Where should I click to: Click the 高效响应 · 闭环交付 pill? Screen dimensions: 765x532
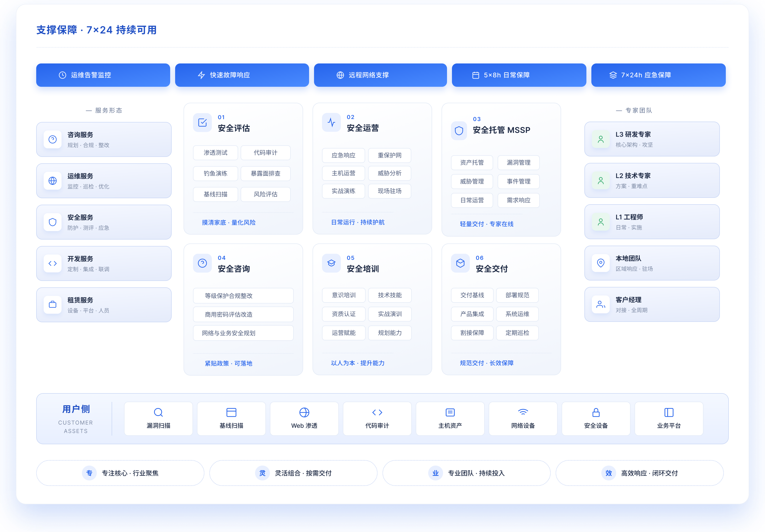pos(639,473)
